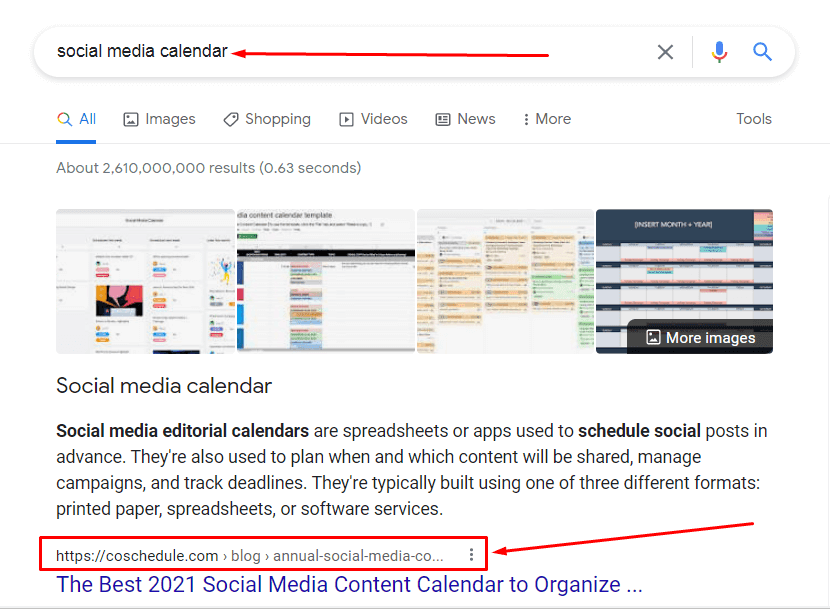Image resolution: width=830 pixels, height=609 pixels.
Task: Open the More images button
Action: click(x=700, y=337)
